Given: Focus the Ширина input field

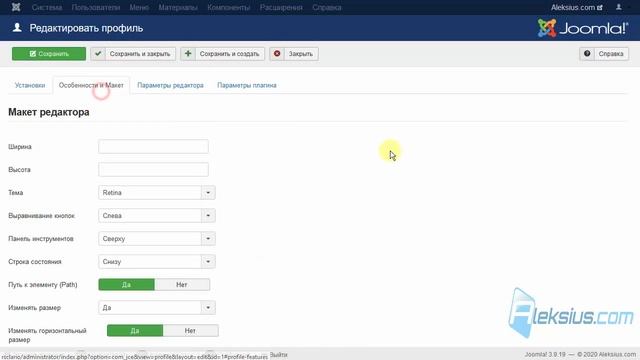Looking at the screenshot, I should pos(153,147).
